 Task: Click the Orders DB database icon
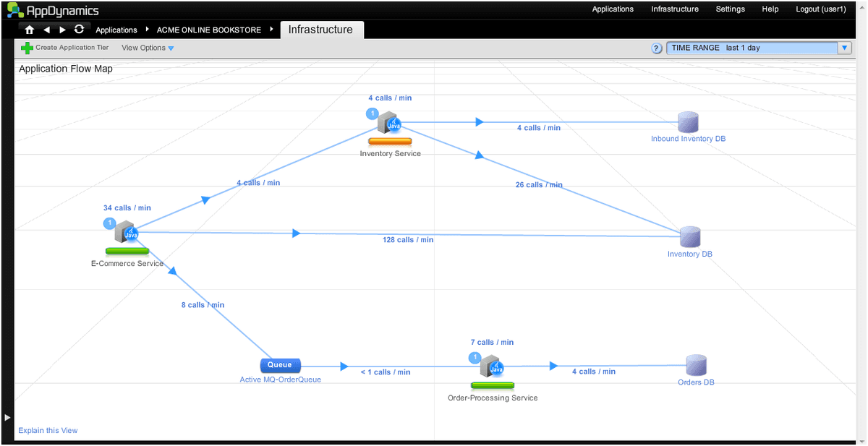(x=696, y=365)
